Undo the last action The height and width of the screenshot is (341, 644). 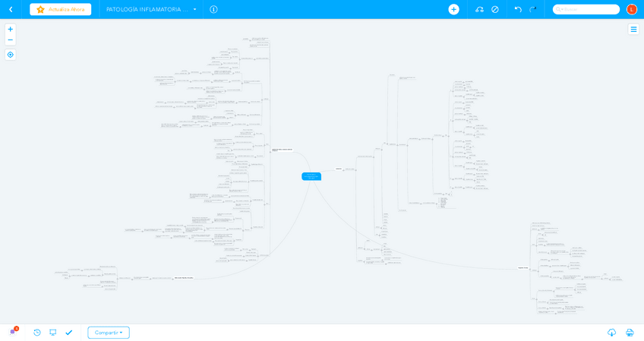[518, 9]
